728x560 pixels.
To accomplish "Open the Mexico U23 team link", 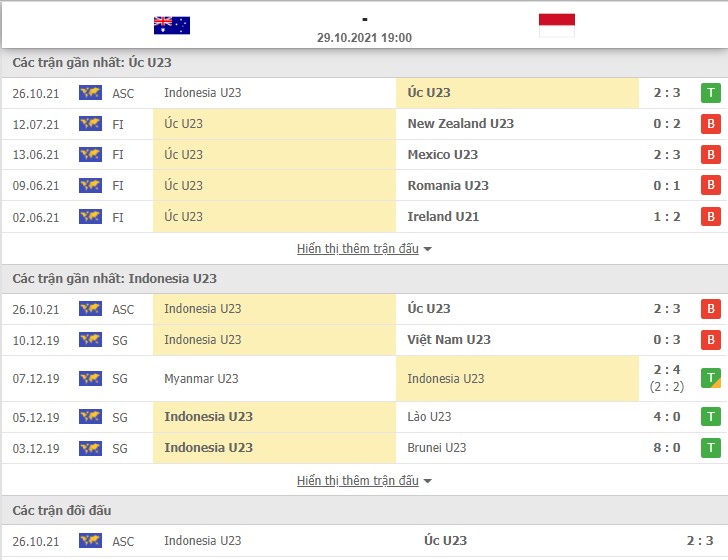I will pos(442,155).
